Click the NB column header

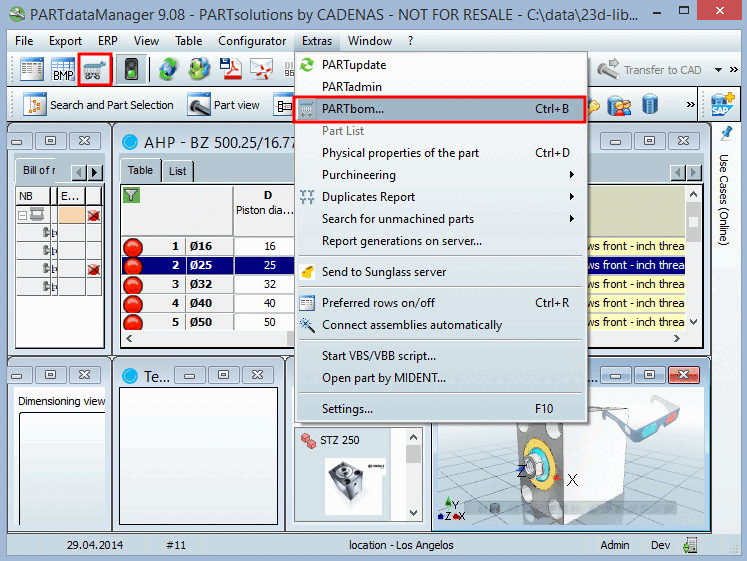click(33, 196)
